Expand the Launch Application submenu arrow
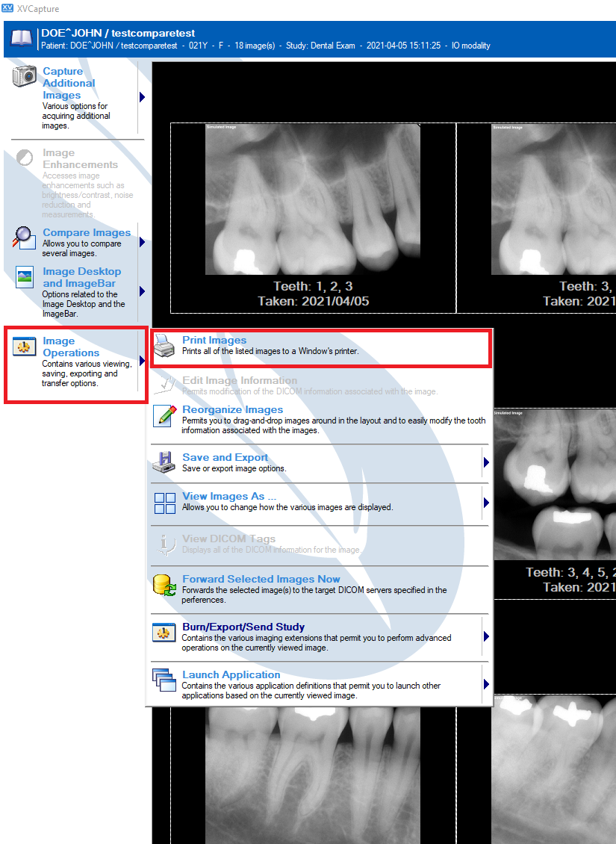 click(486, 684)
